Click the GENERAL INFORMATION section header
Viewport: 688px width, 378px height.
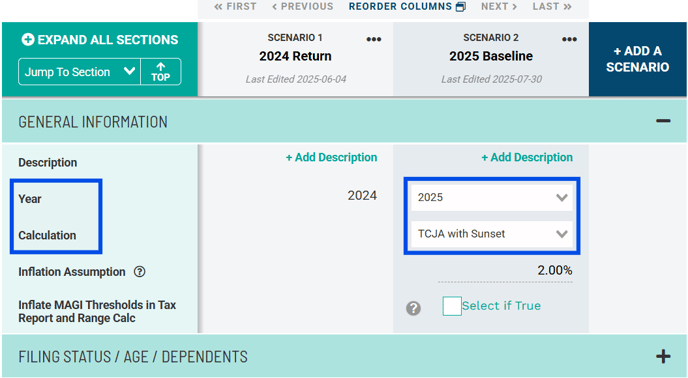coord(344,121)
